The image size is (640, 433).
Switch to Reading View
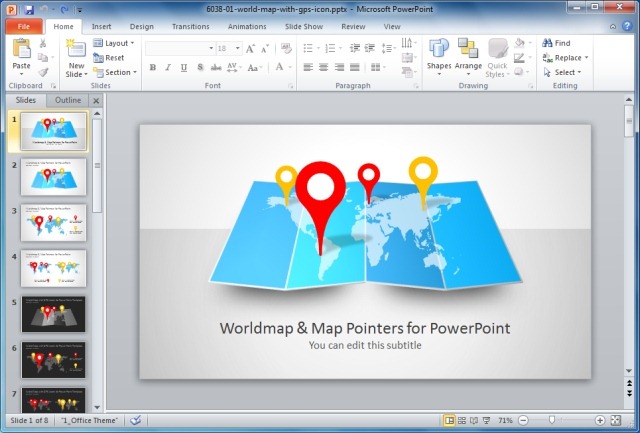tap(474, 420)
